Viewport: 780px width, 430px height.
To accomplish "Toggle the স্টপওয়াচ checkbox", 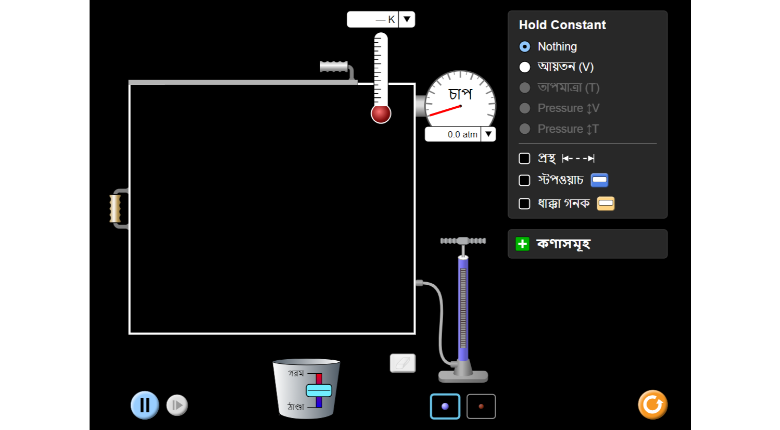I will [x=524, y=180].
